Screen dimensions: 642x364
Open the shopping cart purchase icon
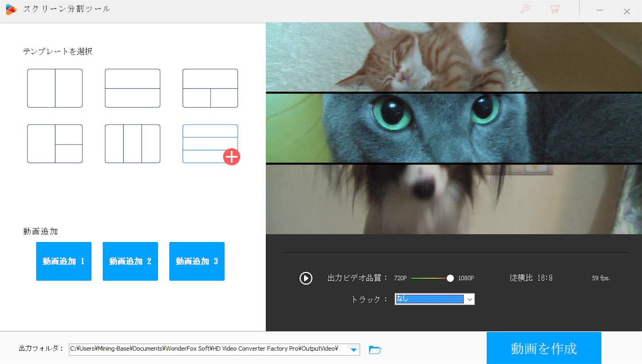click(555, 9)
